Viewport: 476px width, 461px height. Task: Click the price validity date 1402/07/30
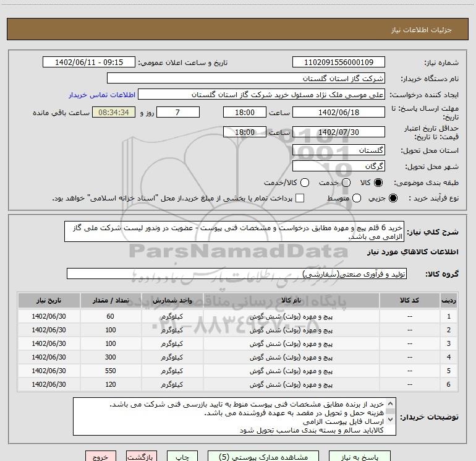coord(339,132)
